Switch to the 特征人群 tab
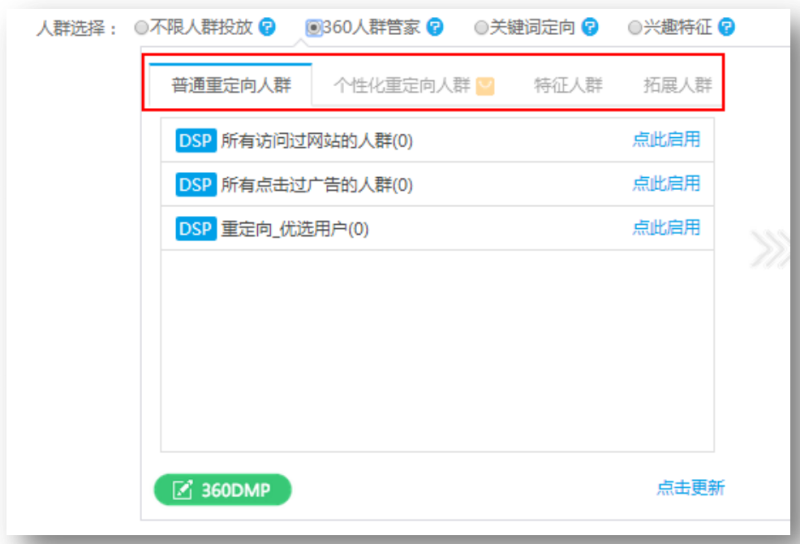Viewport: 800px width, 544px height. click(568, 85)
